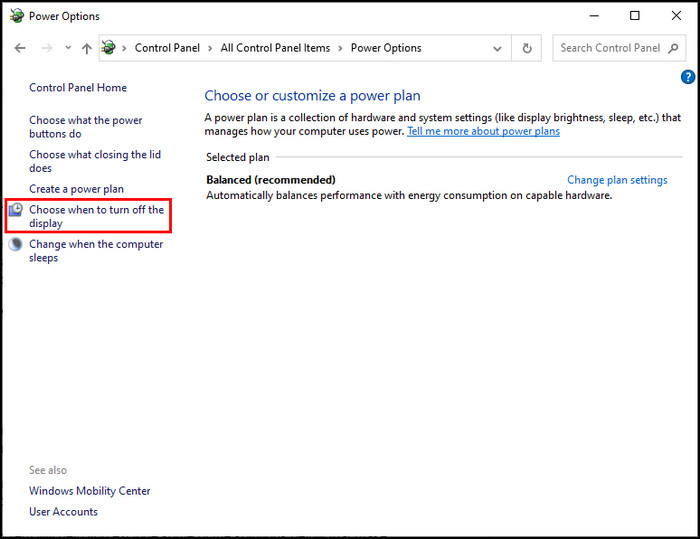Click the Power Options address bar icon
The image size is (700, 539).
tap(108, 47)
